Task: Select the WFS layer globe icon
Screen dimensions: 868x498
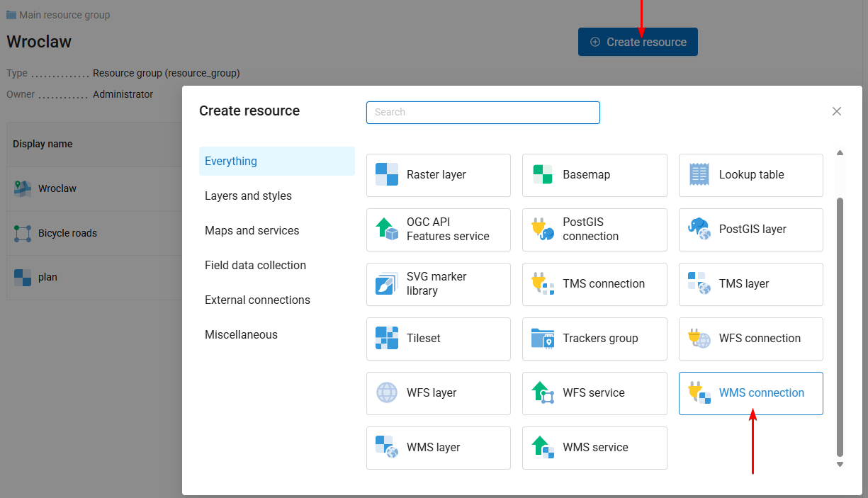Action: click(x=387, y=393)
